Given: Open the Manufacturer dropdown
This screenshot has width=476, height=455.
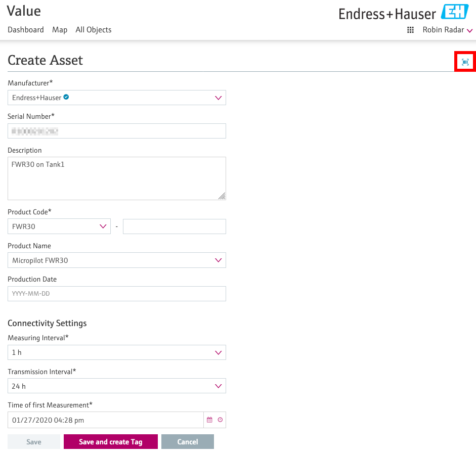Looking at the screenshot, I should tap(117, 98).
